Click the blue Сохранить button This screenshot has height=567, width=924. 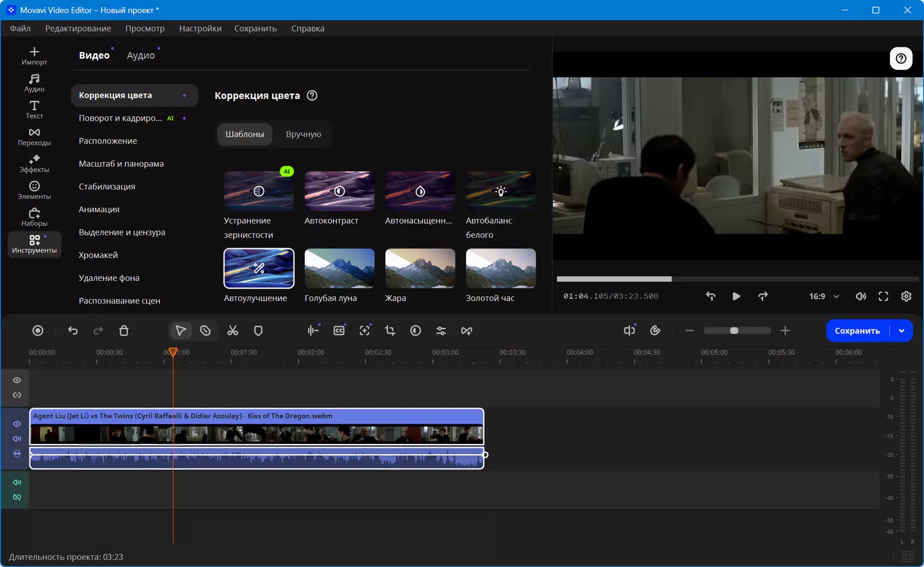857,331
